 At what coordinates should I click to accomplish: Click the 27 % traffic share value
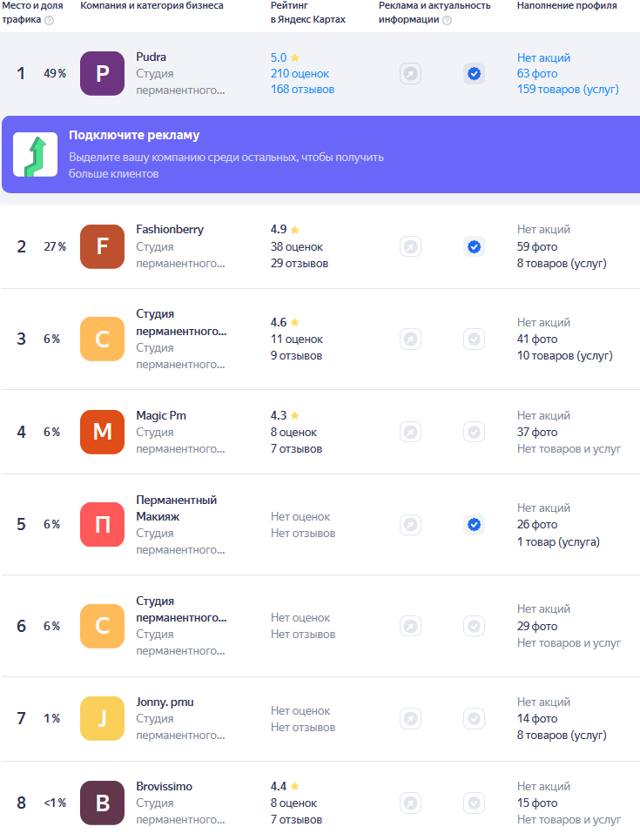55,246
